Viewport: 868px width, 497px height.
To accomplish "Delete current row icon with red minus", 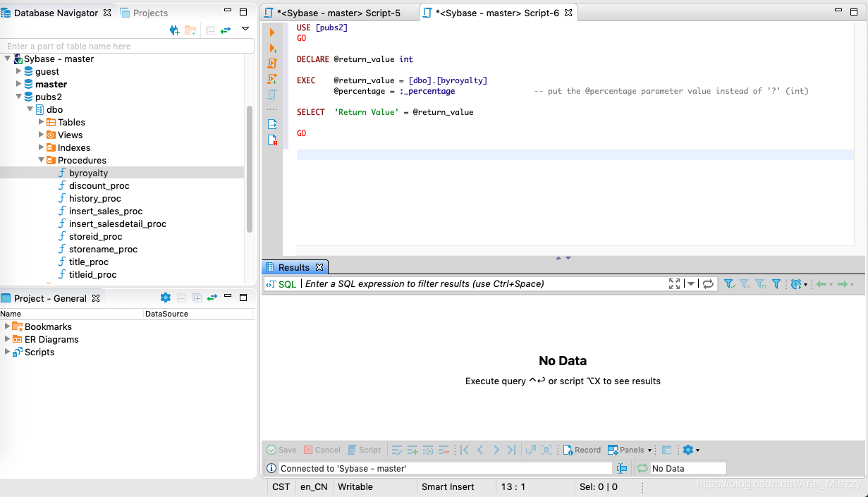I will pyautogui.click(x=444, y=450).
